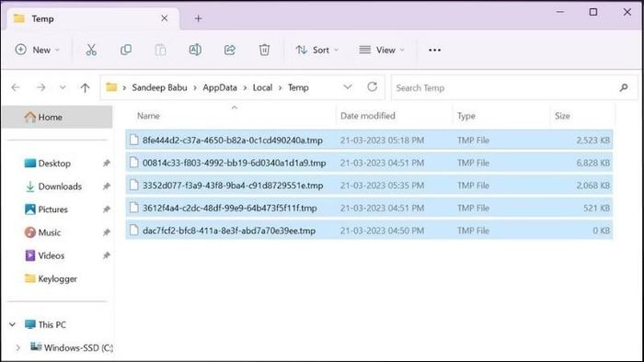
Task: Expand the address bar history chevron
Action: tap(348, 87)
